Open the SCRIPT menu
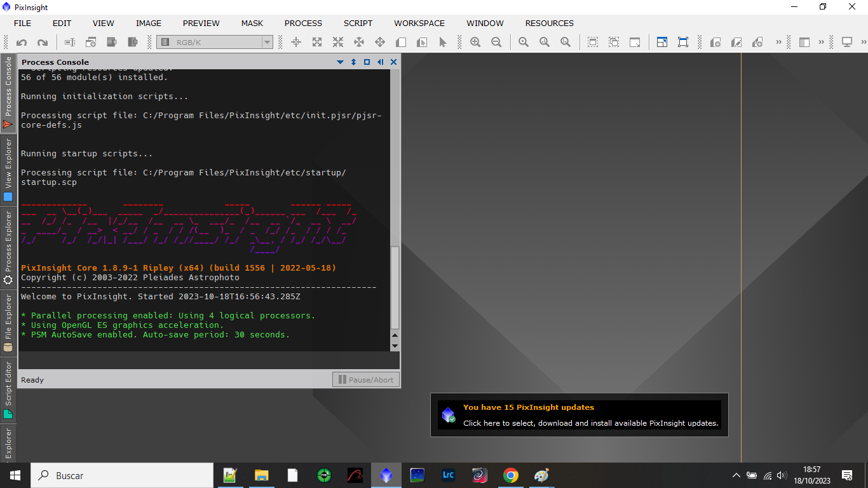This screenshot has width=868, height=488. (x=358, y=23)
